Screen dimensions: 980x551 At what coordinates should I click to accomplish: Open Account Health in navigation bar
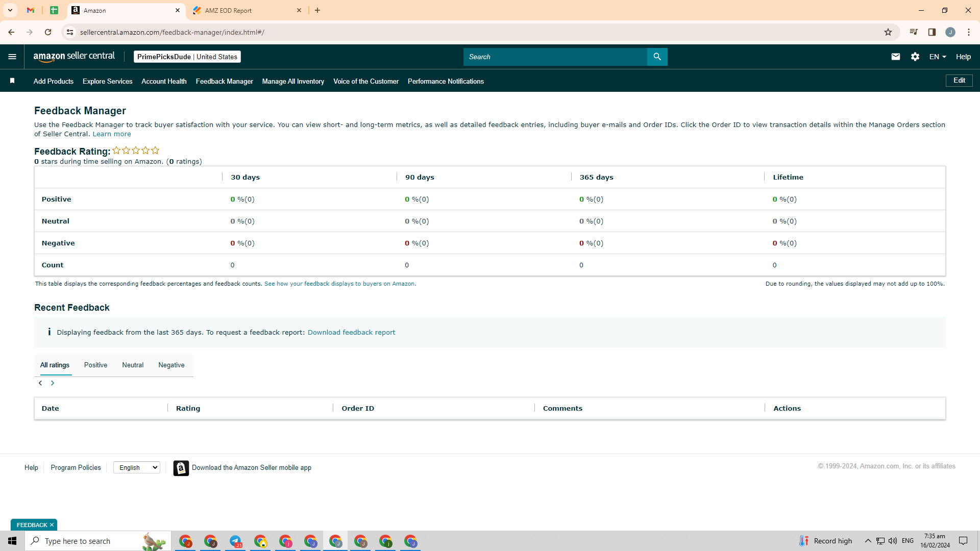[164, 81]
